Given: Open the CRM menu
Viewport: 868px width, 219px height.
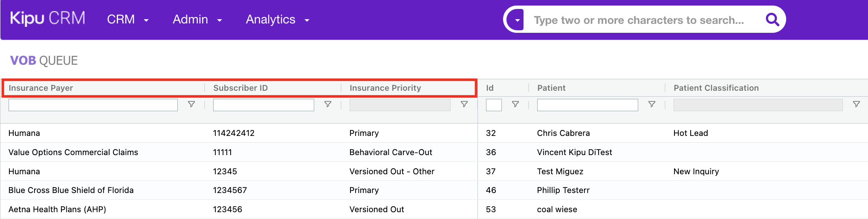Looking at the screenshot, I should point(127,20).
